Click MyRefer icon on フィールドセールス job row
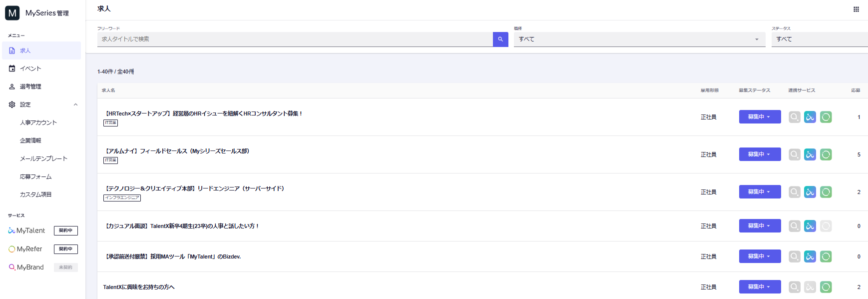868x299 pixels. tap(826, 154)
